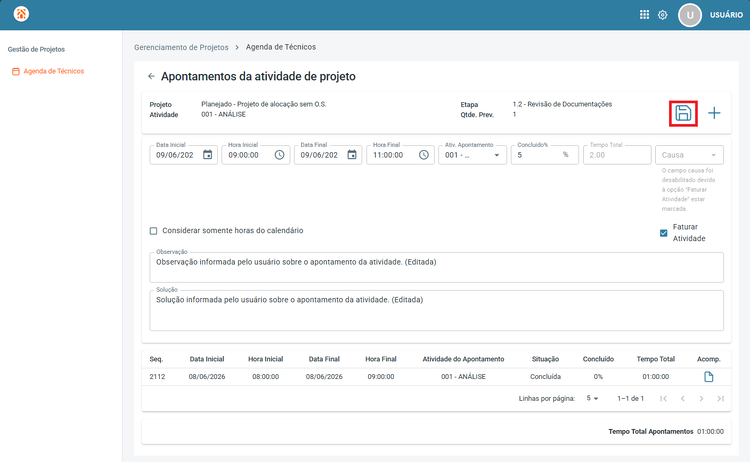
Task: Click the 1–1 de 1 pagination text
Action: click(x=630, y=398)
